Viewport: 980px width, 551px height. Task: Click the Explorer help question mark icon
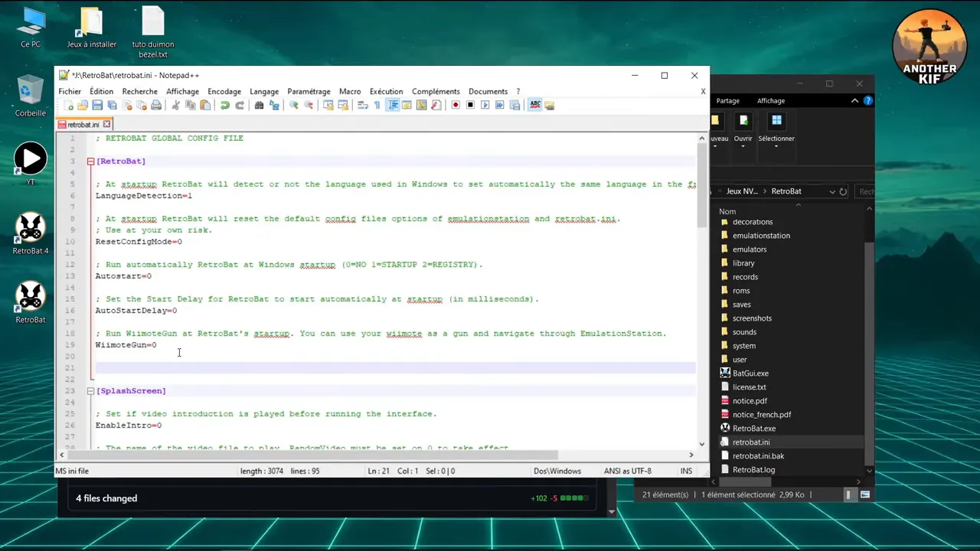(x=867, y=100)
